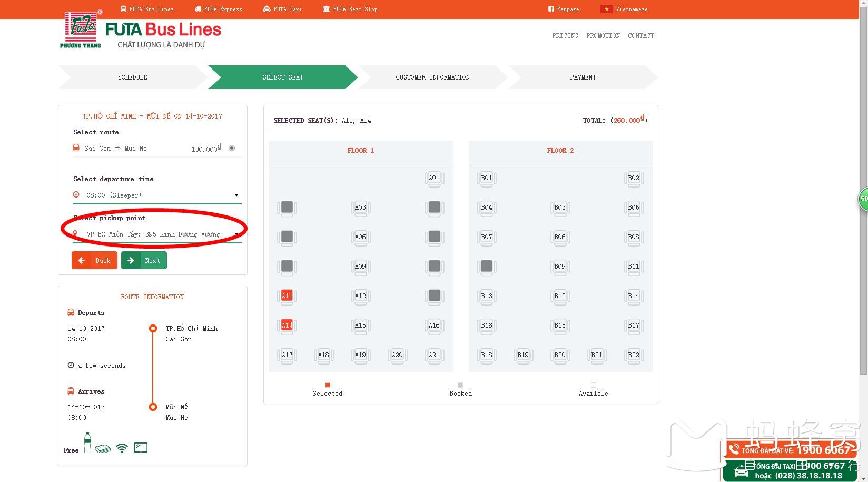The image size is (868, 482).
Task: Open the FUTA Rest Stop link
Action: point(350,9)
